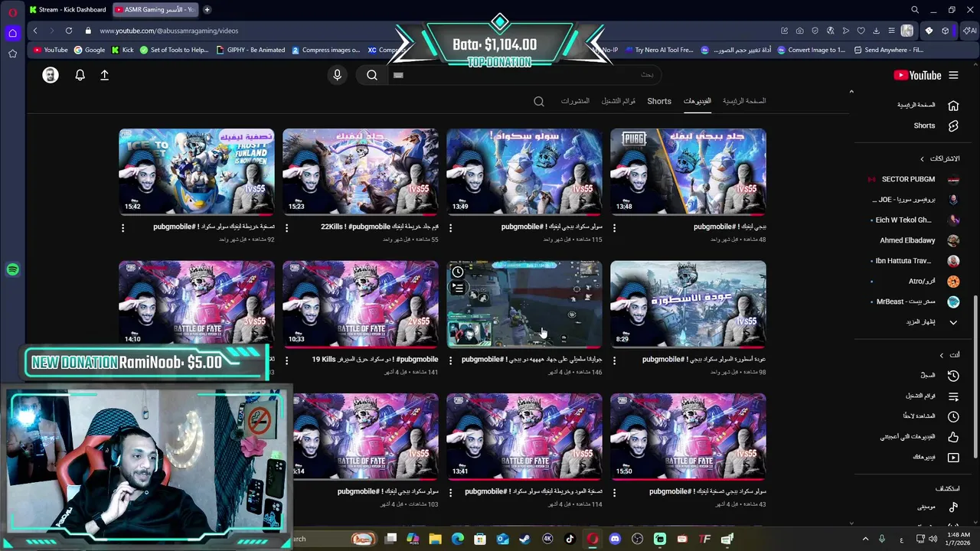
Task: Switch to المنشورات posts tab
Action: (575, 101)
